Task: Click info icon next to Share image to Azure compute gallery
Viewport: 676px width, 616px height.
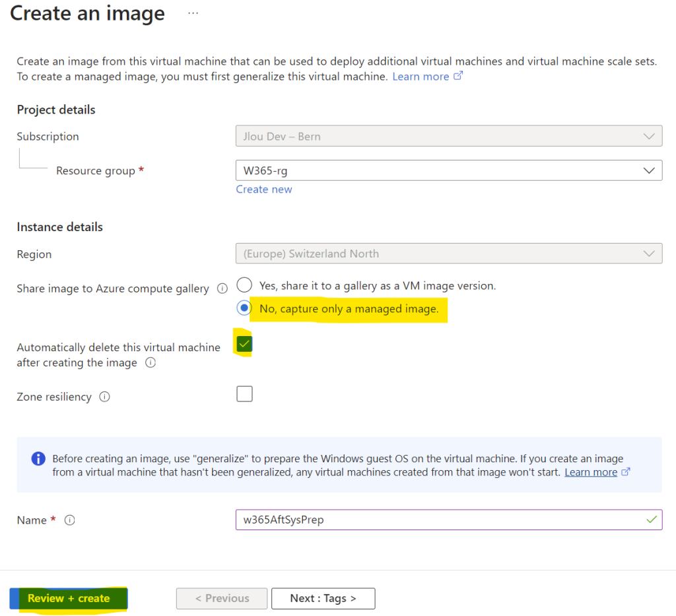Action: coord(222,289)
